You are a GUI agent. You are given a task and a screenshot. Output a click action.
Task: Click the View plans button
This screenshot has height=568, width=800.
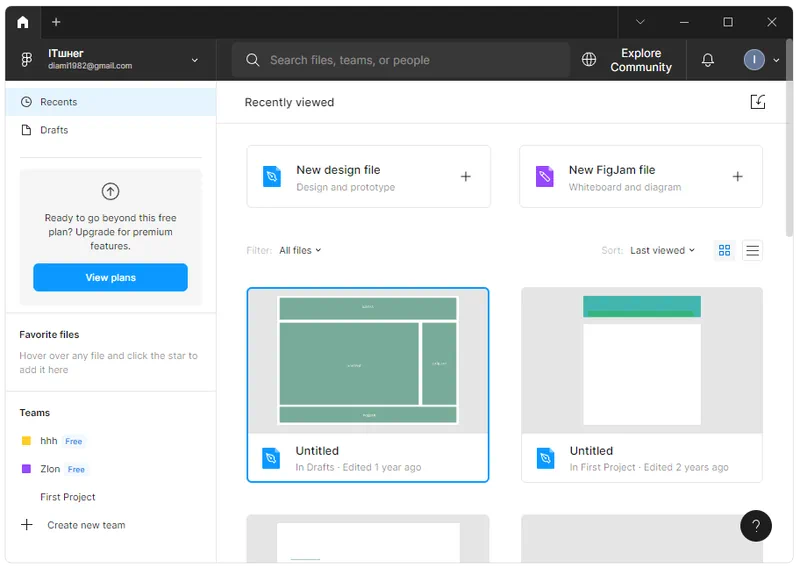tap(110, 278)
